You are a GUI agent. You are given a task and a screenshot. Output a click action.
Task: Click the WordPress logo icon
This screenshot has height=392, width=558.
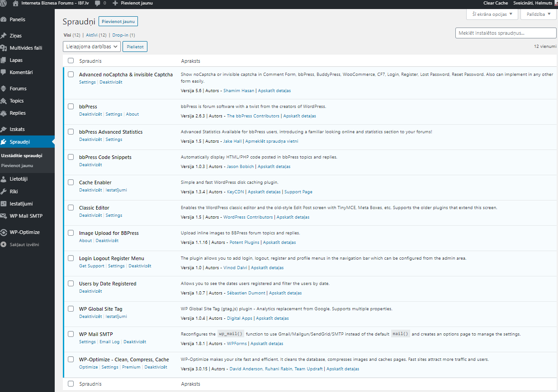tap(4, 3)
